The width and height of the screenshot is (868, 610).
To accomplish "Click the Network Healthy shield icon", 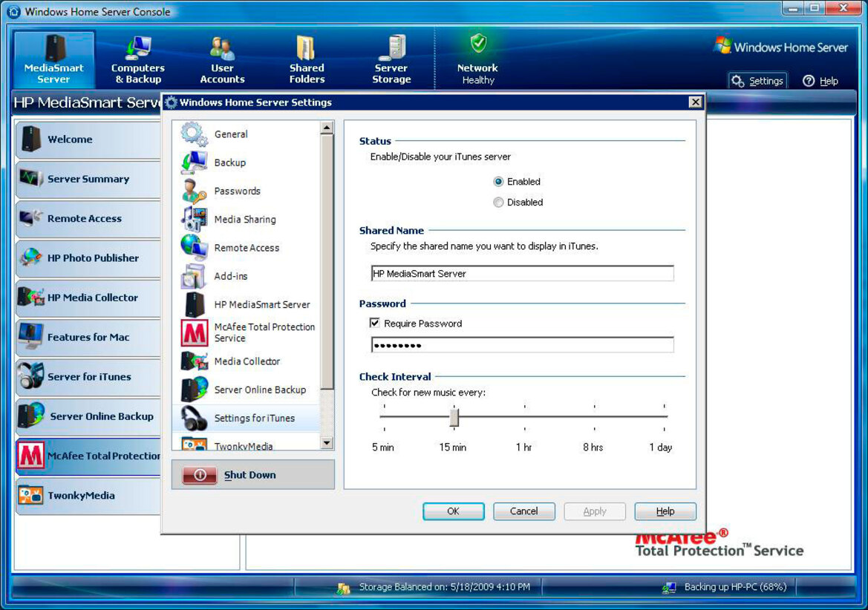I will pyautogui.click(x=478, y=43).
